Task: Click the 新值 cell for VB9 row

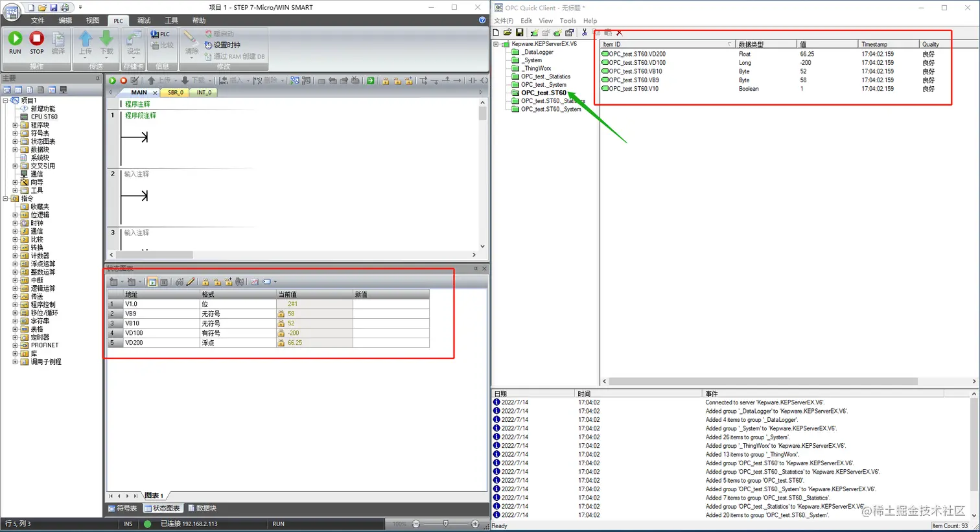Action: coord(391,314)
